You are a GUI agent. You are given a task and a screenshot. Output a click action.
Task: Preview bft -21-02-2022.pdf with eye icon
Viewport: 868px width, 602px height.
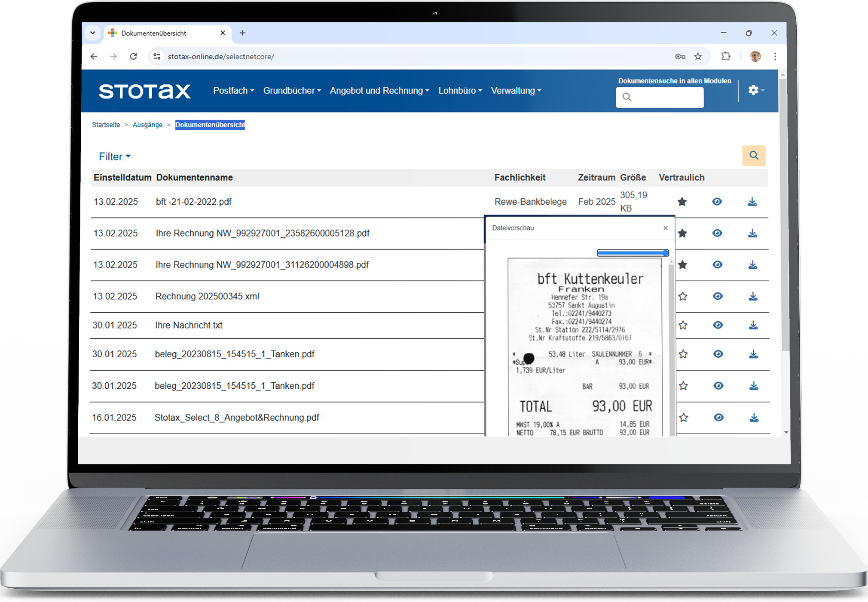[717, 202]
